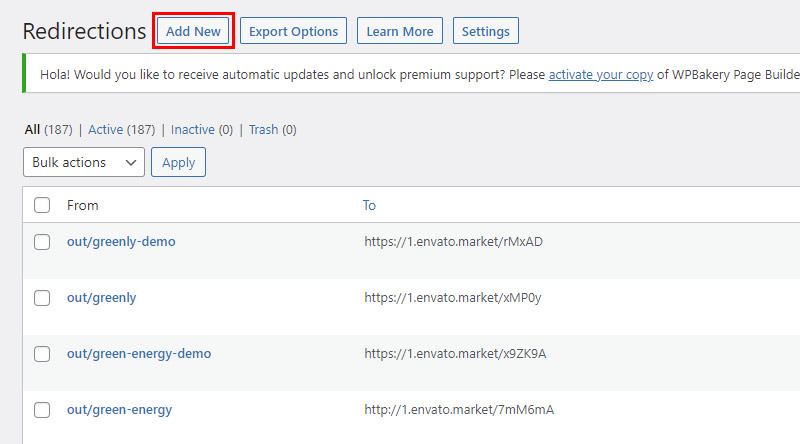This screenshot has width=800, height=444.
Task: Follow the activate your copy link
Action: 601,75
